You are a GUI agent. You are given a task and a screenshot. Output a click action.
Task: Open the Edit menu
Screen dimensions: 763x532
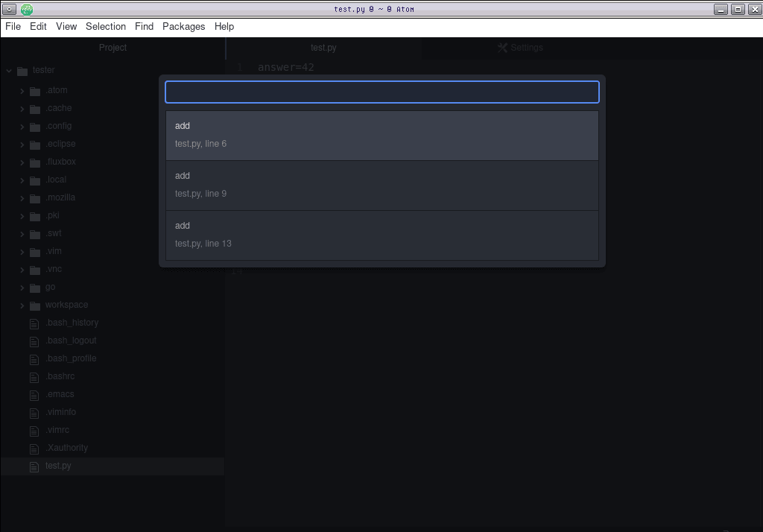tap(38, 26)
